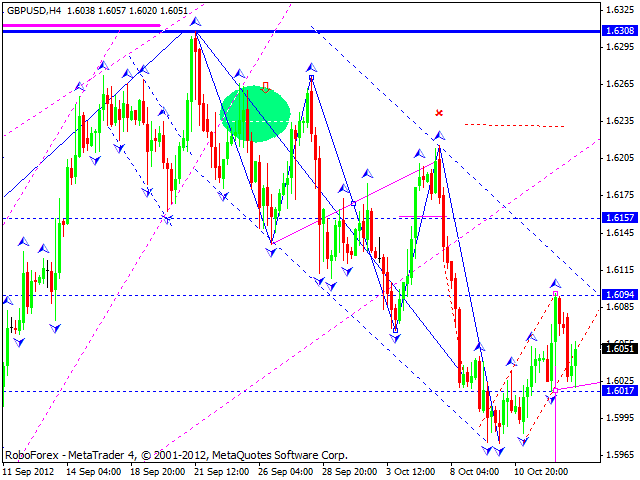Click the small red rectangle above green ellipse

click(266, 87)
